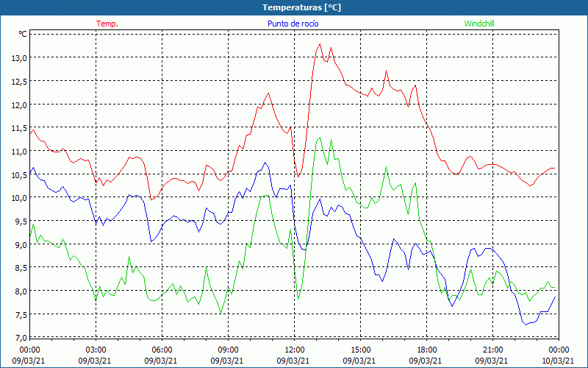Click the "12:00" time label
588x368 pixels.
(x=295, y=350)
